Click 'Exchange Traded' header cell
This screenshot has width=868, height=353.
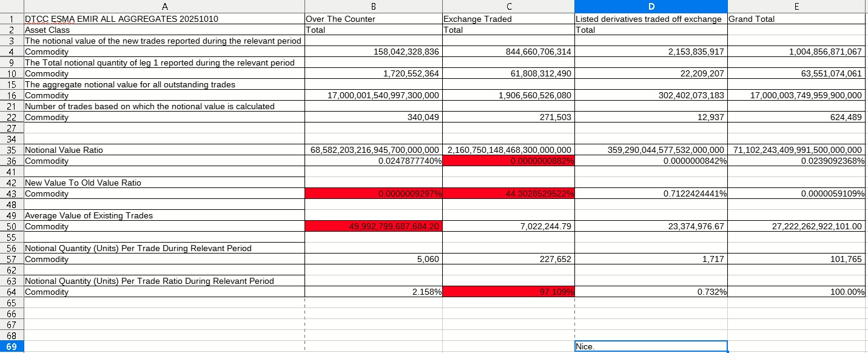point(508,19)
